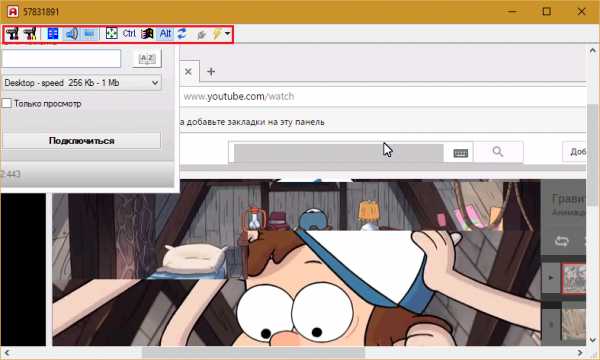The image size is (600, 360).
Task: Click the cartoon video player
Action: 297,263
